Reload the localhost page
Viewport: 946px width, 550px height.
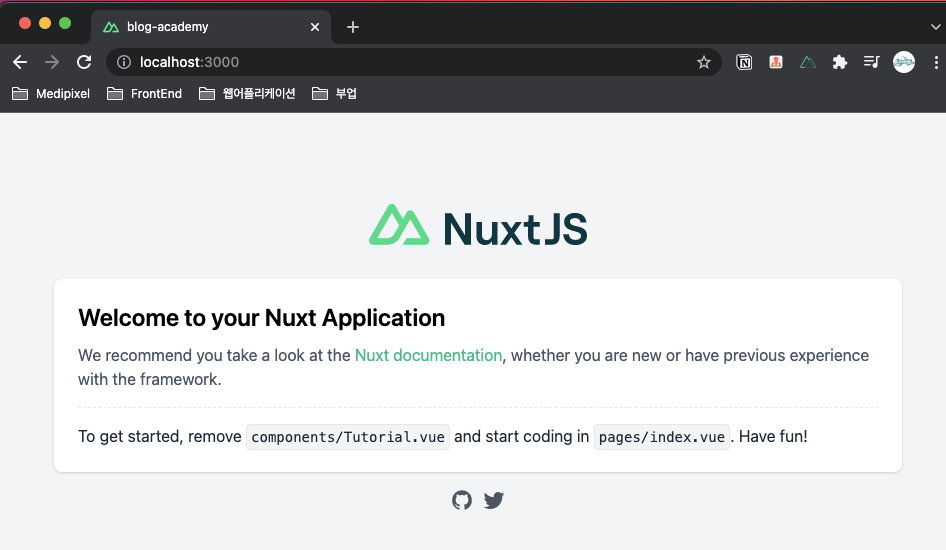(84, 62)
